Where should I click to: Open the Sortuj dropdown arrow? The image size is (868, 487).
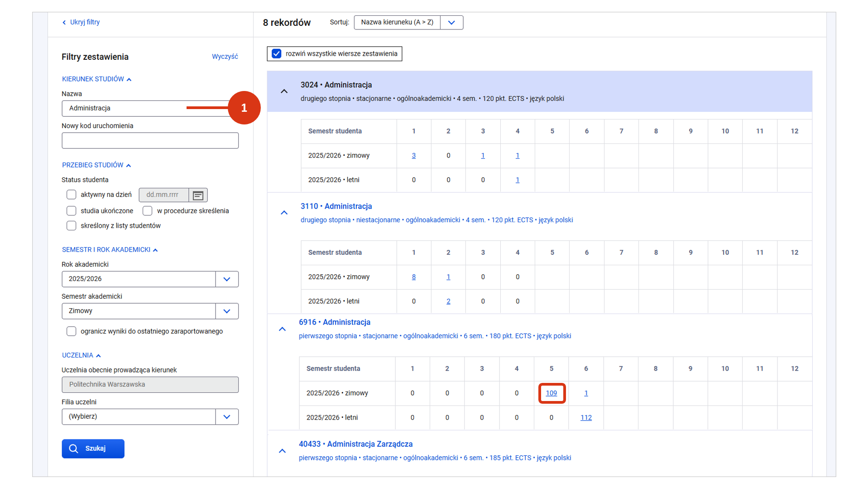pyautogui.click(x=451, y=23)
